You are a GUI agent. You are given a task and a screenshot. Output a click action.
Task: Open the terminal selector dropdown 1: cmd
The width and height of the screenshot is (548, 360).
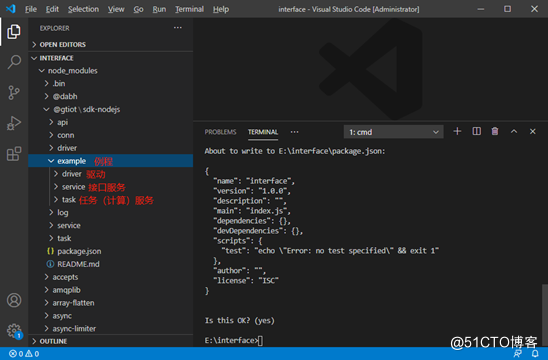(x=394, y=132)
